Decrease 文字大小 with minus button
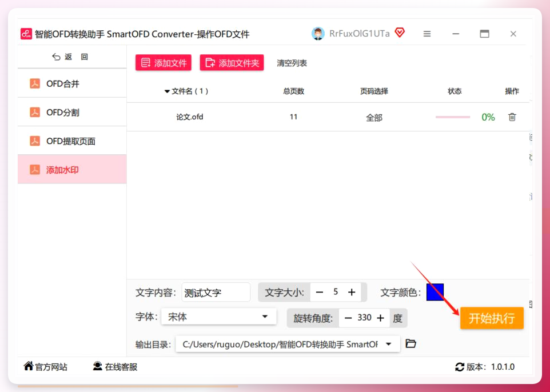 coord(319,293)
